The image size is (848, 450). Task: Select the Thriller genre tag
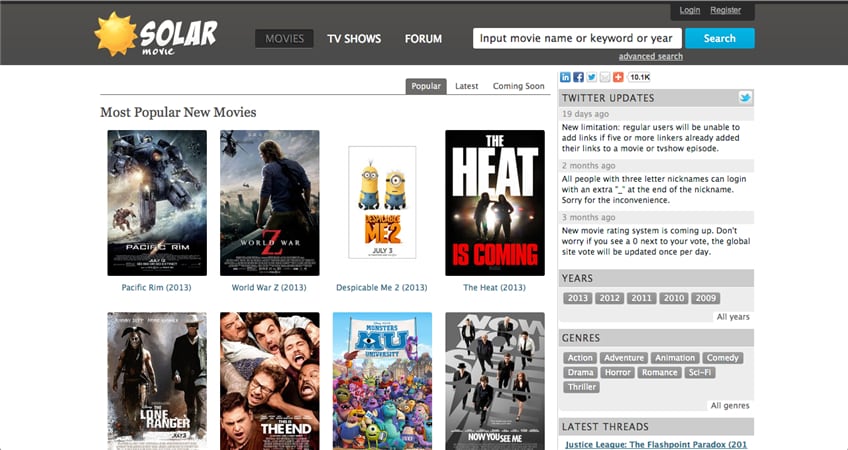(x=582, y=387)
